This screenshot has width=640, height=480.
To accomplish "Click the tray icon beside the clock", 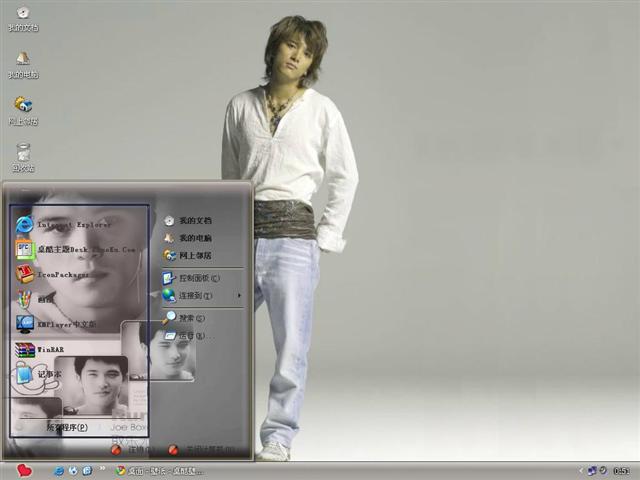I will point(603,471).
